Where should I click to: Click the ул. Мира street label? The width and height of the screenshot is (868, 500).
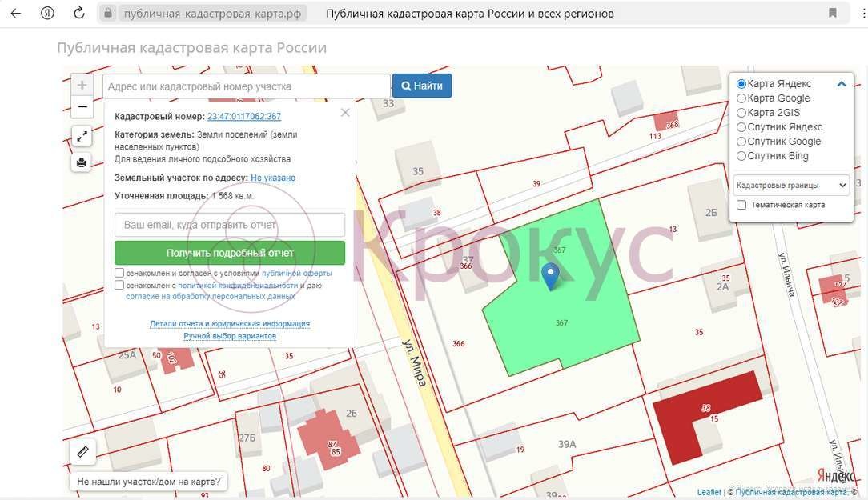pos(415,362)
